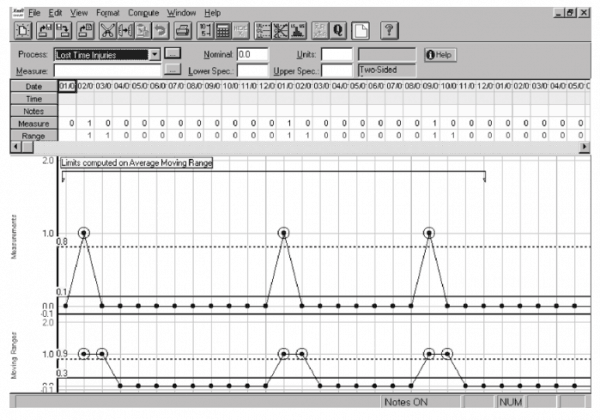Image resolution: width=600 pixels, height=420 pixels.
Task: Click the browse button beside Measure field
Action: tap(173, 71)
